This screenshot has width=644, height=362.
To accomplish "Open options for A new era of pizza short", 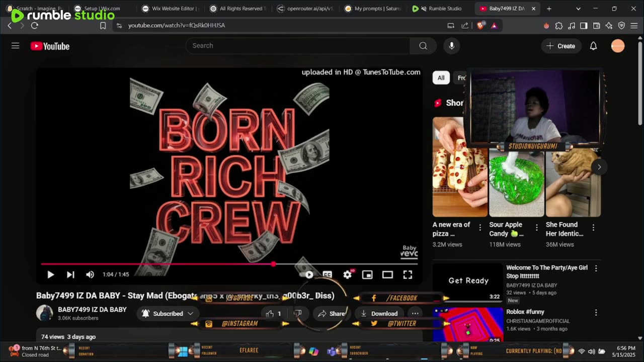I will (480, 227).
